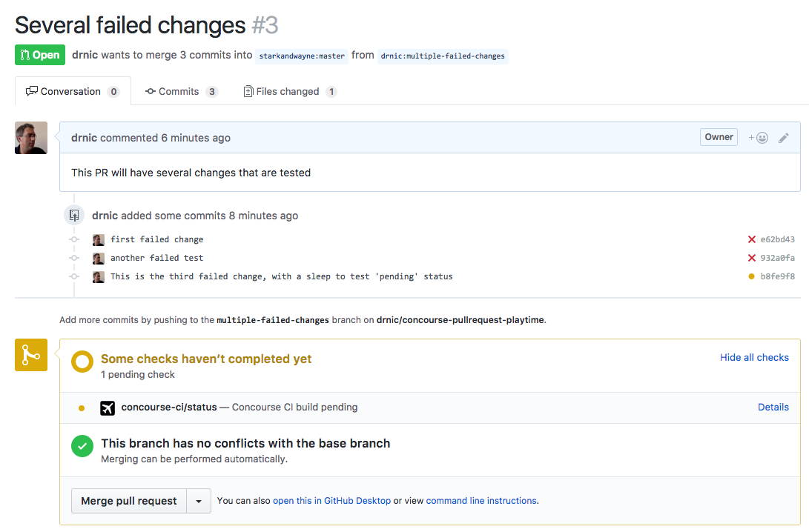
Task: Click the add reaction emoji icon
Action: 758,138
